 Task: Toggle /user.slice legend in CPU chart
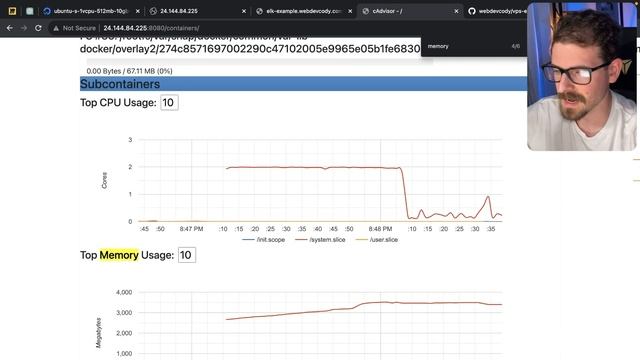tap(377, 240)
